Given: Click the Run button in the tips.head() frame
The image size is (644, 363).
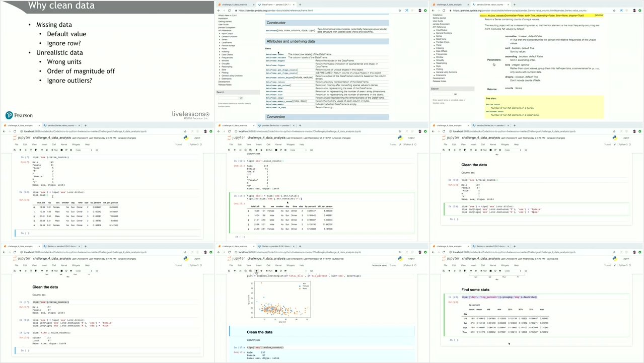Looking at the screenshot, I should point(55,150).
